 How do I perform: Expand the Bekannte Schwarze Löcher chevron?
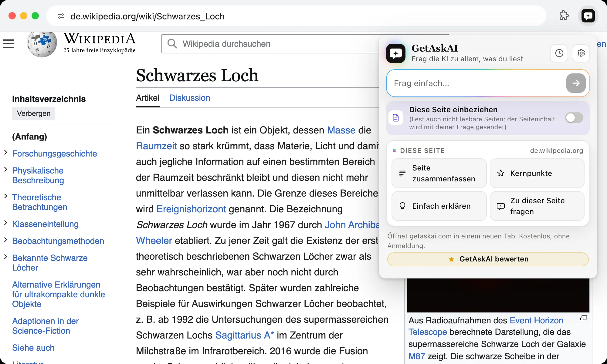pos(5,257)
